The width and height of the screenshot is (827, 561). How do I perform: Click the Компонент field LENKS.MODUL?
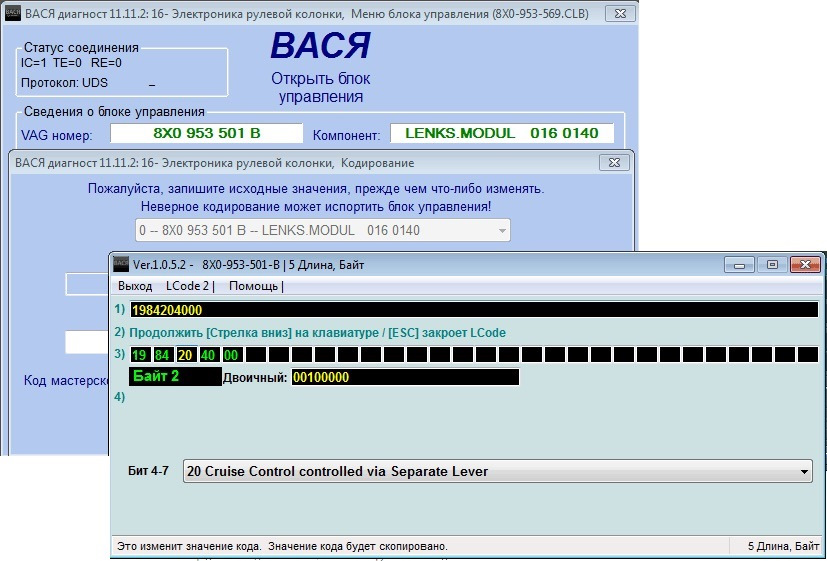tap(502, 133)
